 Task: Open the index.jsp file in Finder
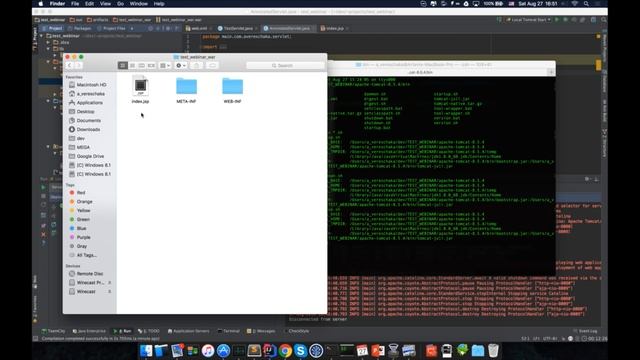pos(140,89)
